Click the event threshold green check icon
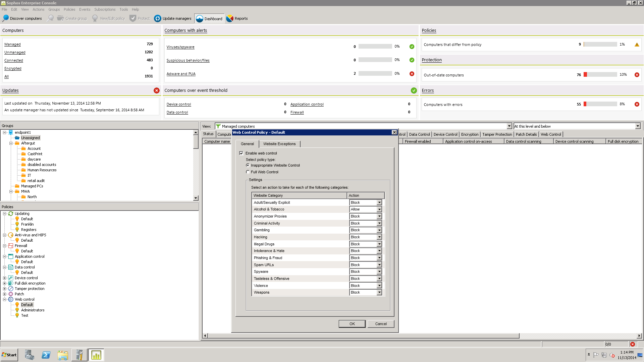644x362 pixels. (x=414, y=90)
